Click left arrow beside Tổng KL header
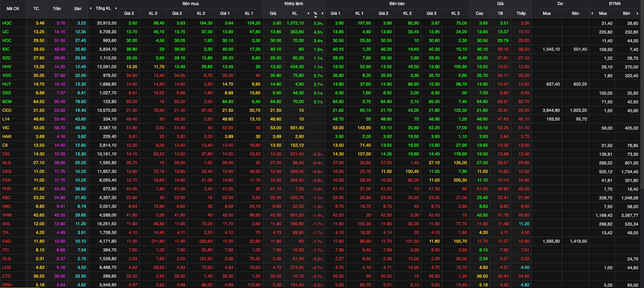The height and width of the screenshot is (288, 644). (91, 8)
